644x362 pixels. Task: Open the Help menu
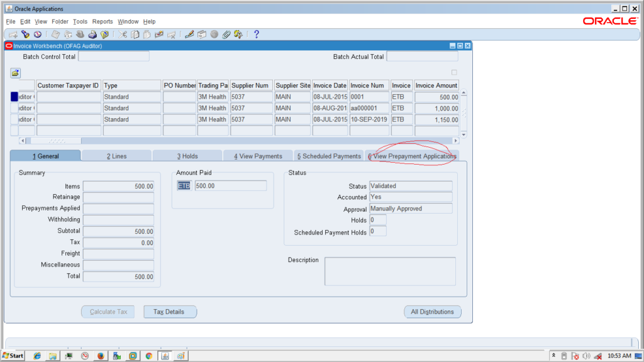[x=149, y=21]
